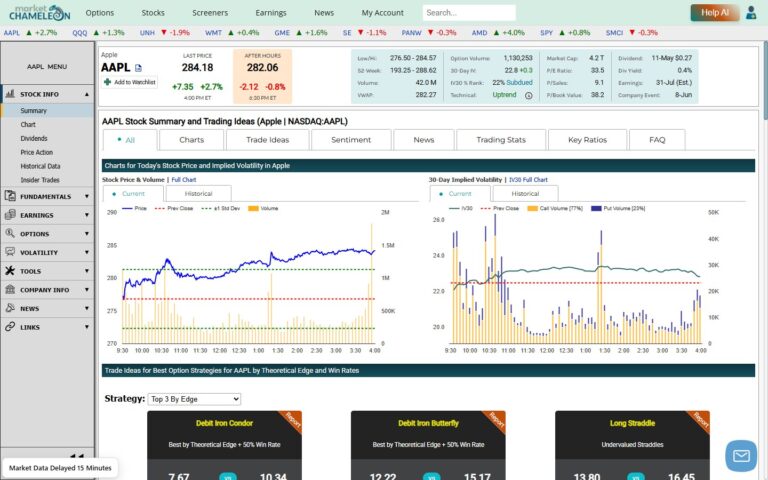Expand the Tools section arrow
This screenshot has width=768, height=480.
(87, 271)
